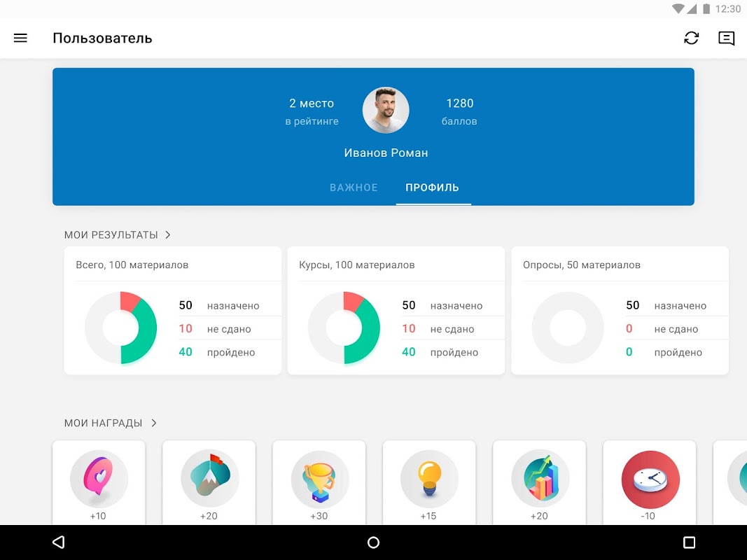747x560 pixels.
Task: Open the Курсы, 100 материалов card
Action: pos(396,311)
